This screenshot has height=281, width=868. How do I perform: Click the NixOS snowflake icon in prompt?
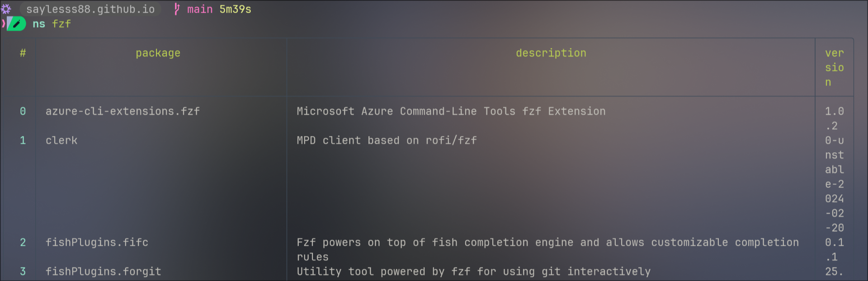coord(6,9)
